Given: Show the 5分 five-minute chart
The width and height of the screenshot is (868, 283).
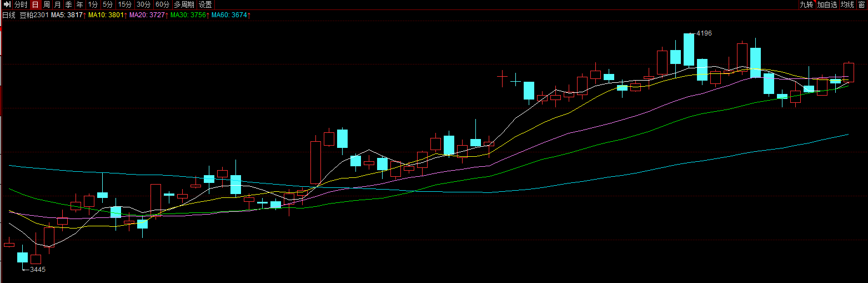Looking at the screenshot, I should (108, 4).
